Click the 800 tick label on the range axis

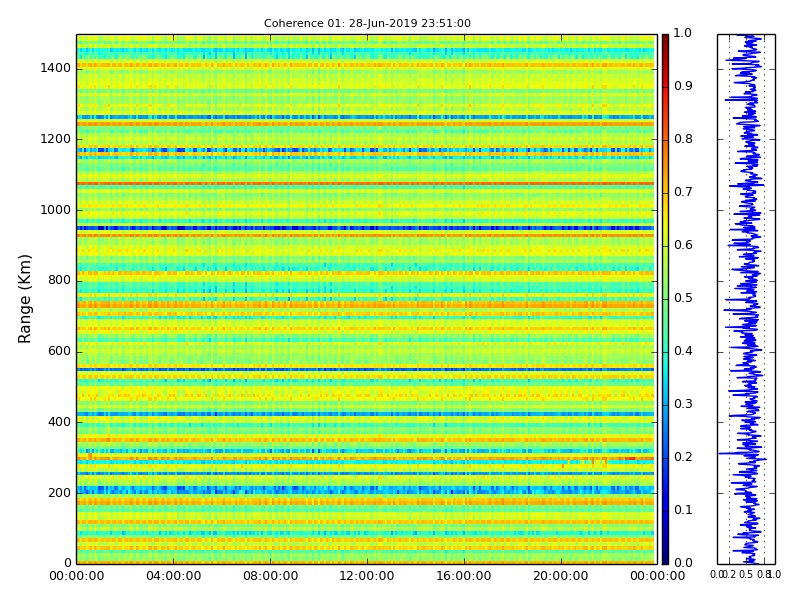(x=59, y=281)
